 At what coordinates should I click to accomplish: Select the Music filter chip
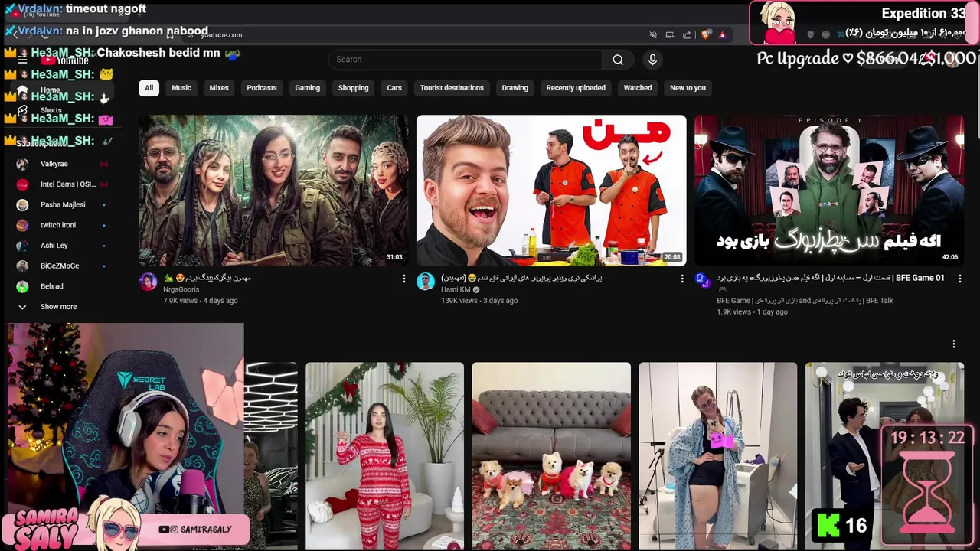coord(181,88)
